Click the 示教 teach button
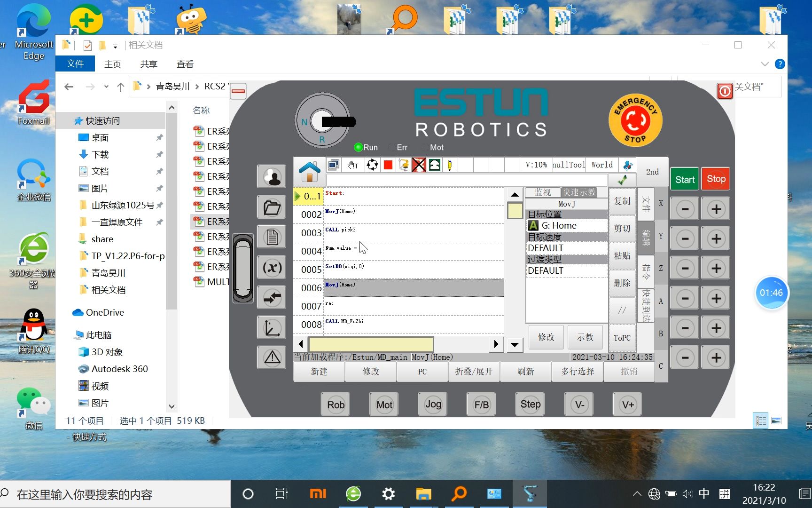The width and height of the screenshot is (812, 508). (x=585, y=337)
